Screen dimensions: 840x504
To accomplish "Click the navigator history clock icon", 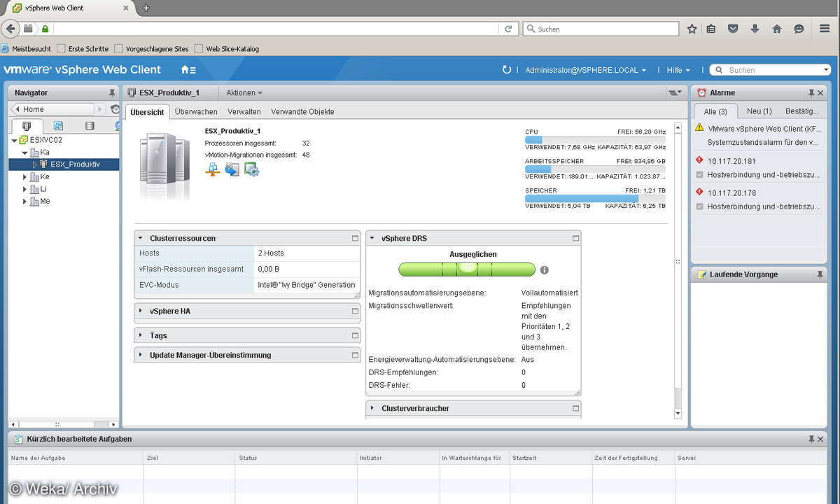I will coord(115,109).
